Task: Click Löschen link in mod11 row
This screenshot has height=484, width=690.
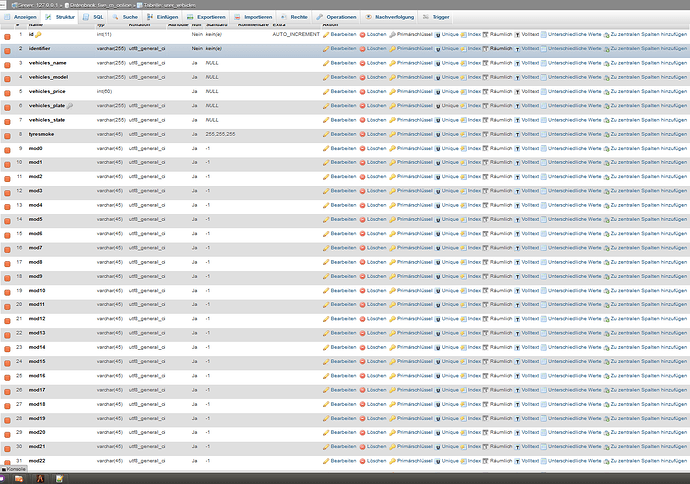Action: (377, 304)
